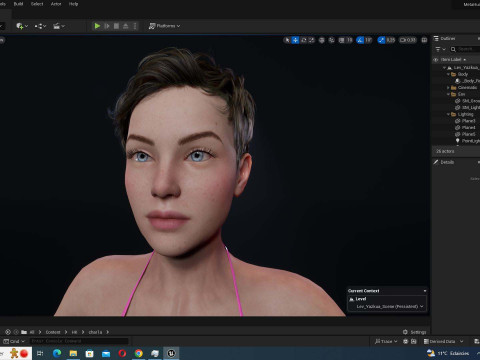This screenshot has height=360, width=480.
Task: Collapse the Env folder
Action: [x=448, y=94]
